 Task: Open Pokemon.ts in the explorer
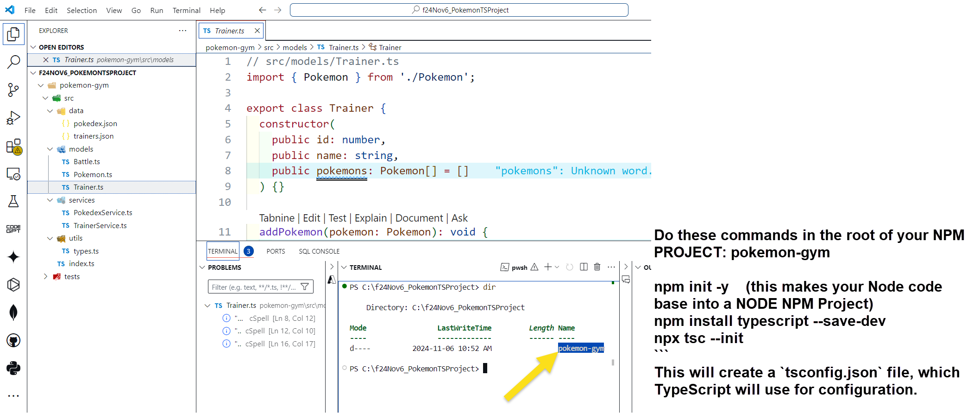tap(93, 174)
